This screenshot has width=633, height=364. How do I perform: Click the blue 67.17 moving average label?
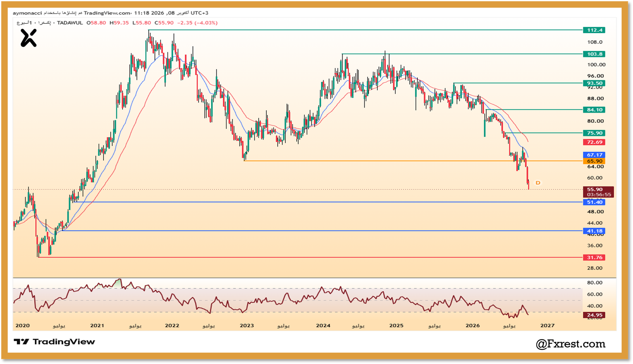(x=595, y=155)
